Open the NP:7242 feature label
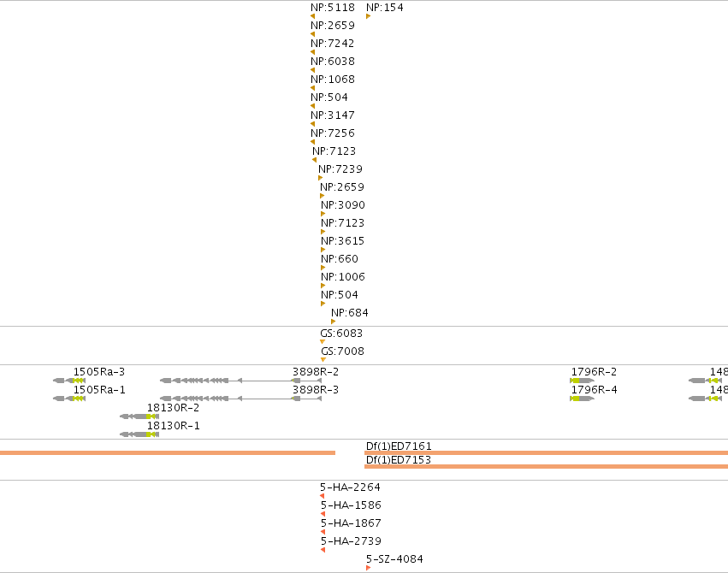Screen dimensions: 728x573 pyautogui.click(x=333, y=44)
